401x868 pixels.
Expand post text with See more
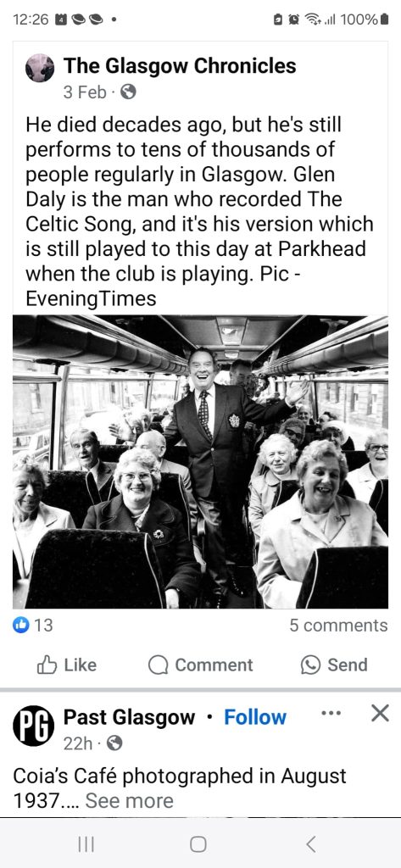click(129, 800)
